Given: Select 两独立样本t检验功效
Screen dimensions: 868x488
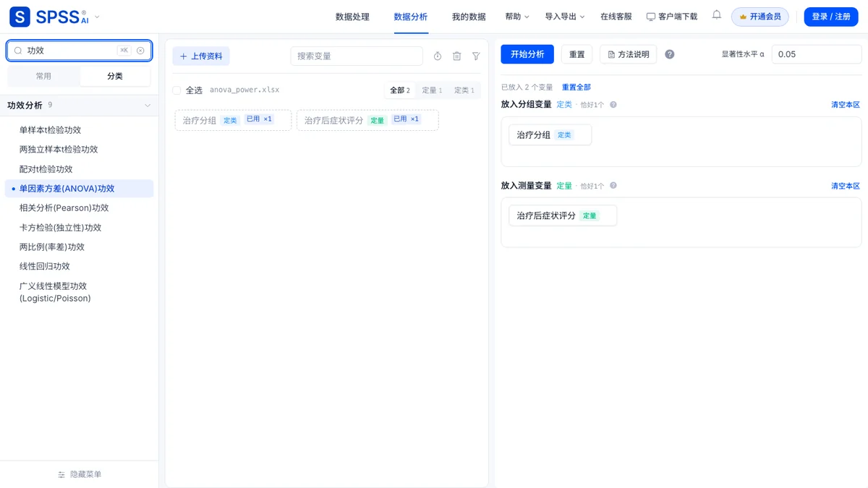Looking at the screenshot, I should click(79, 150).
